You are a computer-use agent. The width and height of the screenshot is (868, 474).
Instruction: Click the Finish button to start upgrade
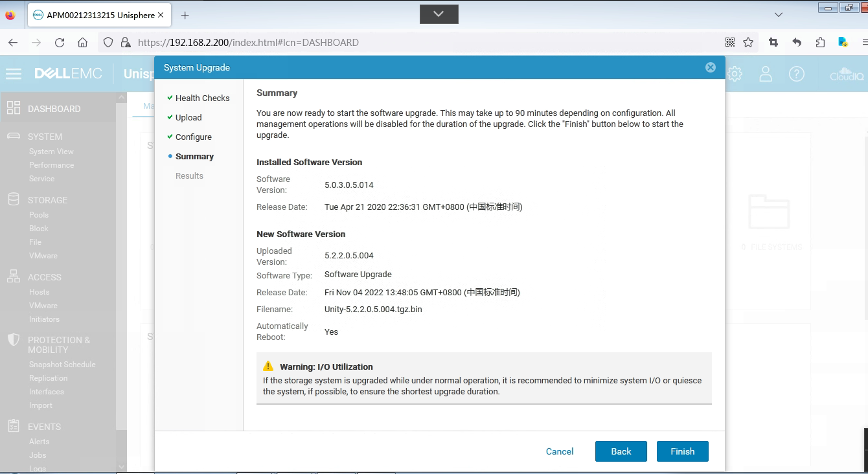tap(683, 451)
